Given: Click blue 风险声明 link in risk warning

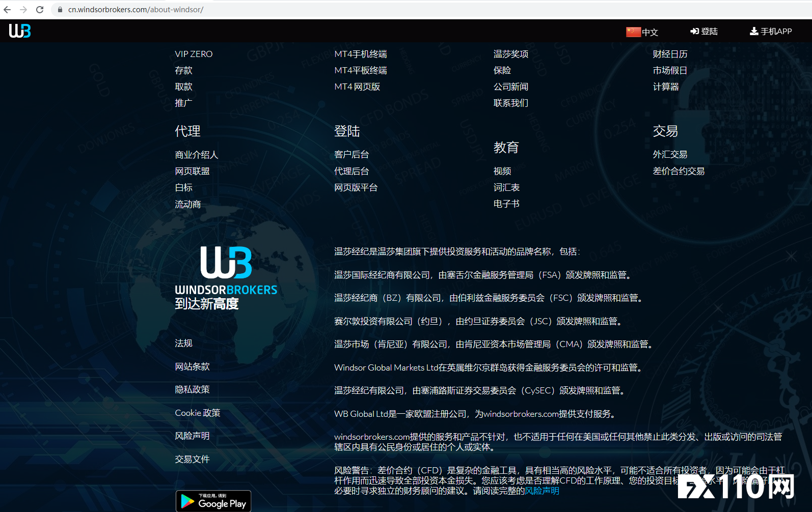Looking at the screenshot, I should 542,491.
